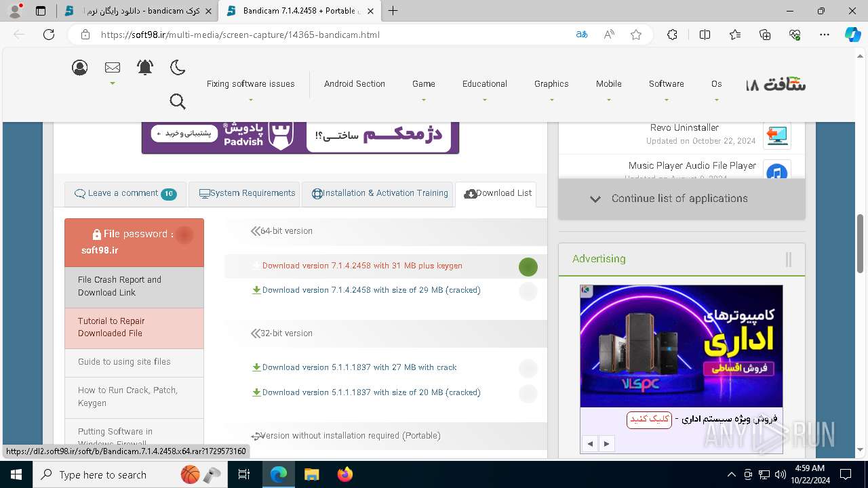Open the Split screen icon
This screenshot has height=488, width=868.
click(x=705, y=35)
